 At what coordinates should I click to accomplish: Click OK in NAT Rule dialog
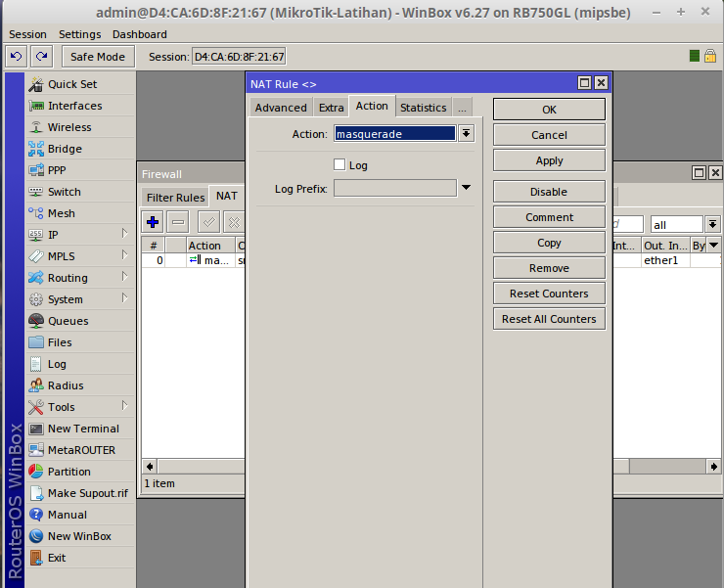click(x=549, y=110)
